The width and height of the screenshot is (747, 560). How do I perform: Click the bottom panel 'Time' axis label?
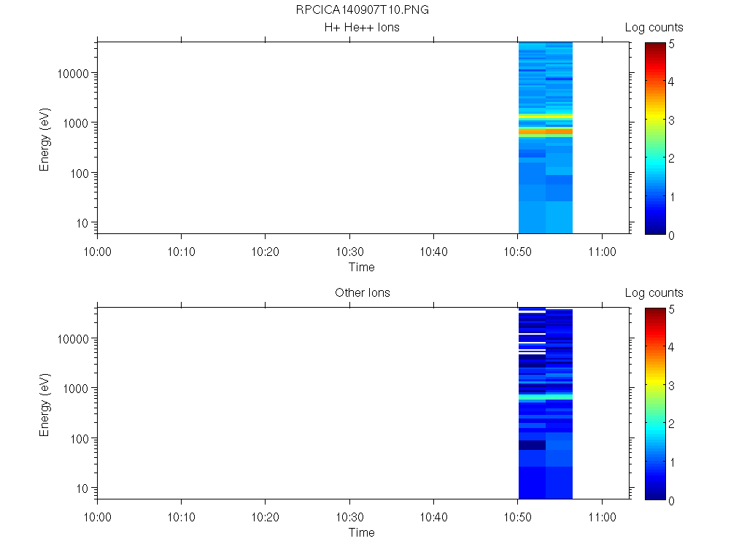pyautogui.click(x=361, y=532)
